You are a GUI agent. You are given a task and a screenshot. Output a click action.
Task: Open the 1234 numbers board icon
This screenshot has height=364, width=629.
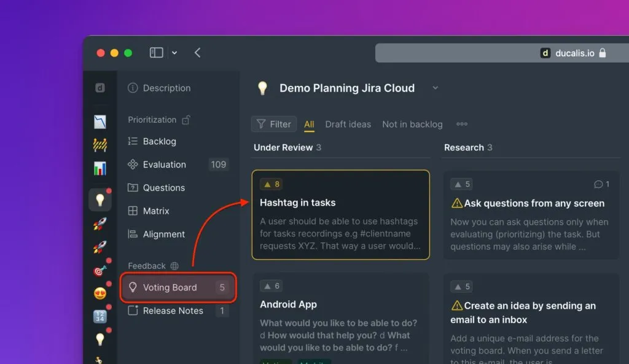click(100, 317)
